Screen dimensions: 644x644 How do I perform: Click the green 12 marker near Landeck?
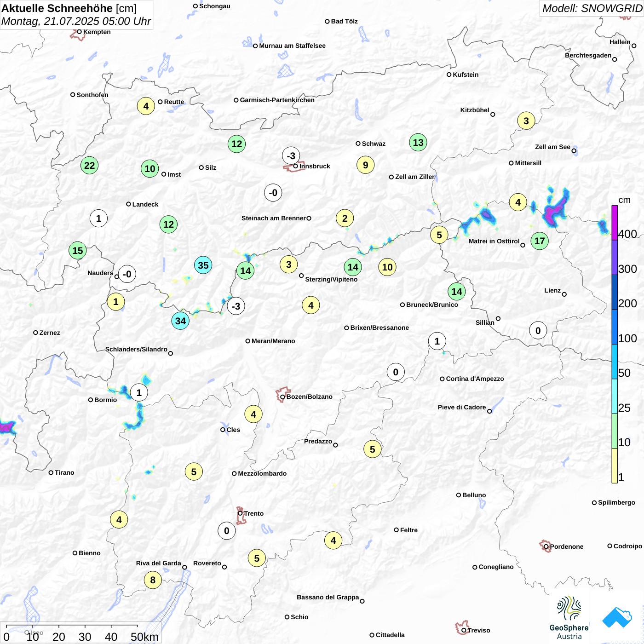coord(168,224)
